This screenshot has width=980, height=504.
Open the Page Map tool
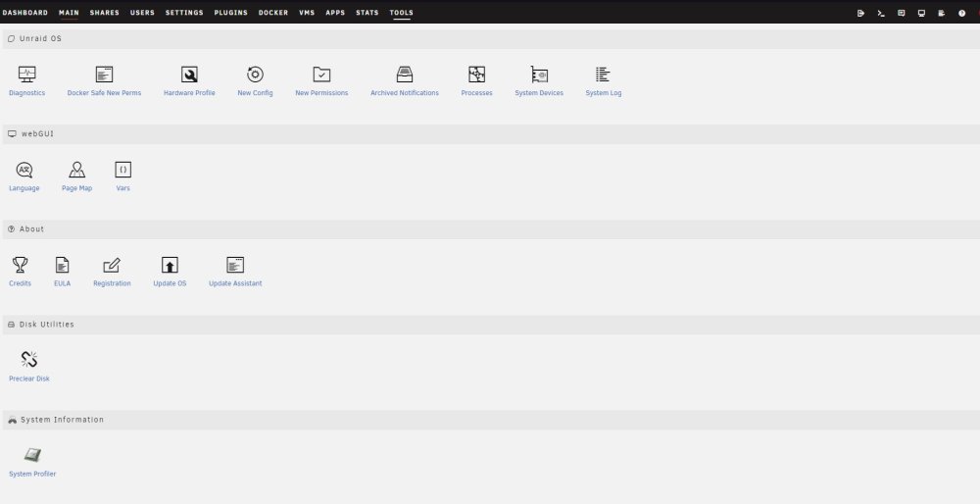[x=76, y=176]
